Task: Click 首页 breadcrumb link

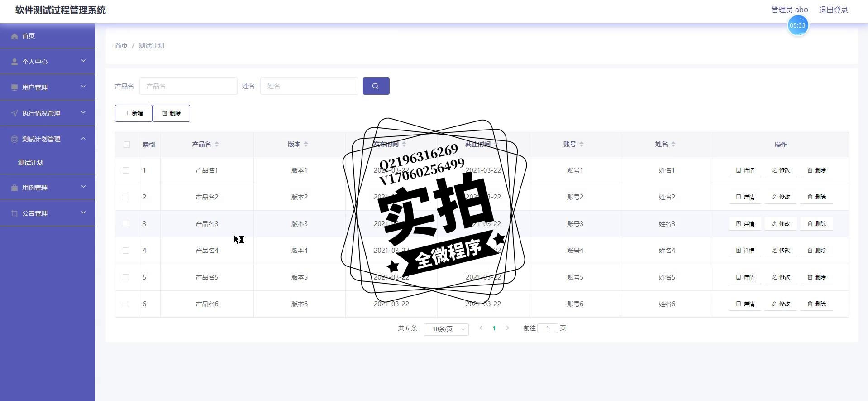Action: click(121, 46)
